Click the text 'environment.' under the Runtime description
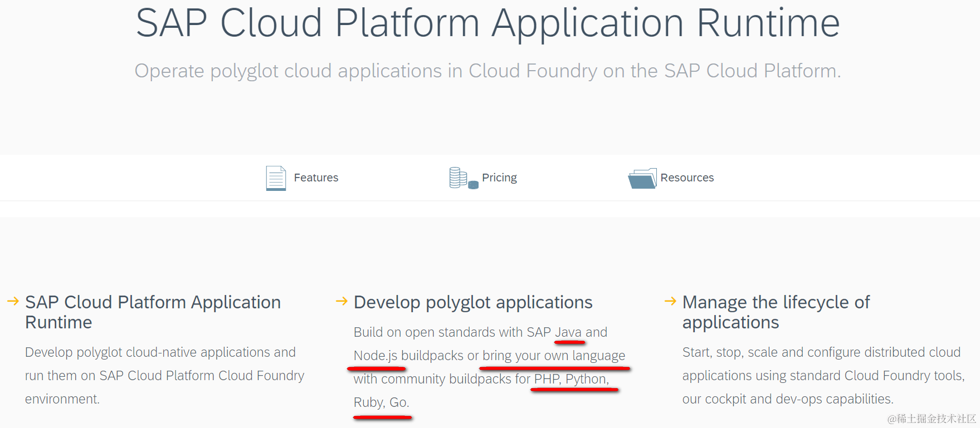 [62, 399]
